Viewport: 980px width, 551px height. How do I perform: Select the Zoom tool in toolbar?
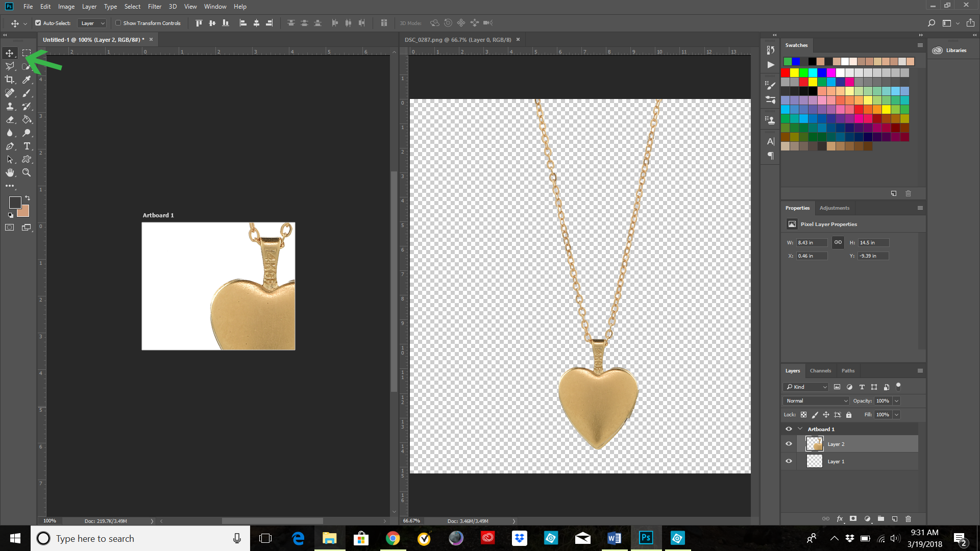pos(27,172)
